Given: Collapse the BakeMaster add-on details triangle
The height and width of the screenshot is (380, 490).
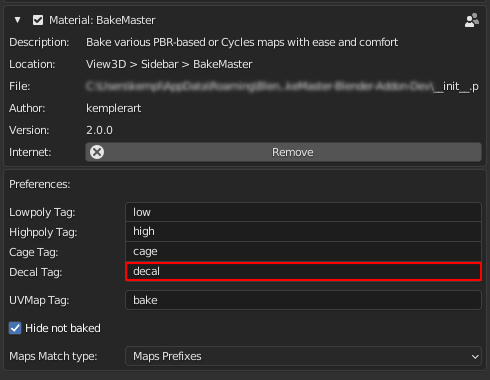Looking at the screenshot, I should (x=17, y=20).
